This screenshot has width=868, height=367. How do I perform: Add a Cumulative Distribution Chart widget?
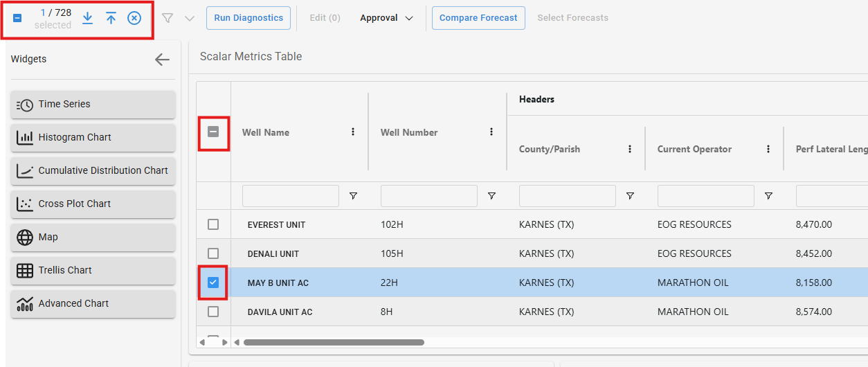(93, 170)
